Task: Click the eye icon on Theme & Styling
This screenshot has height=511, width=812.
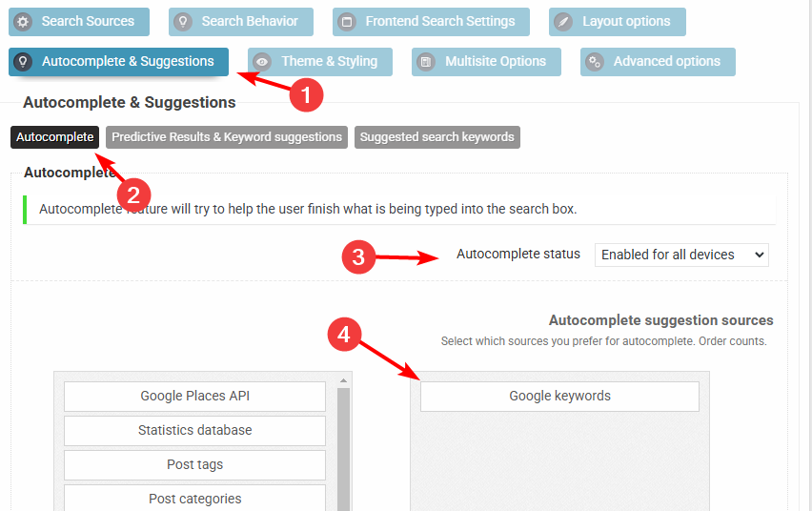Action: (262, 62)
